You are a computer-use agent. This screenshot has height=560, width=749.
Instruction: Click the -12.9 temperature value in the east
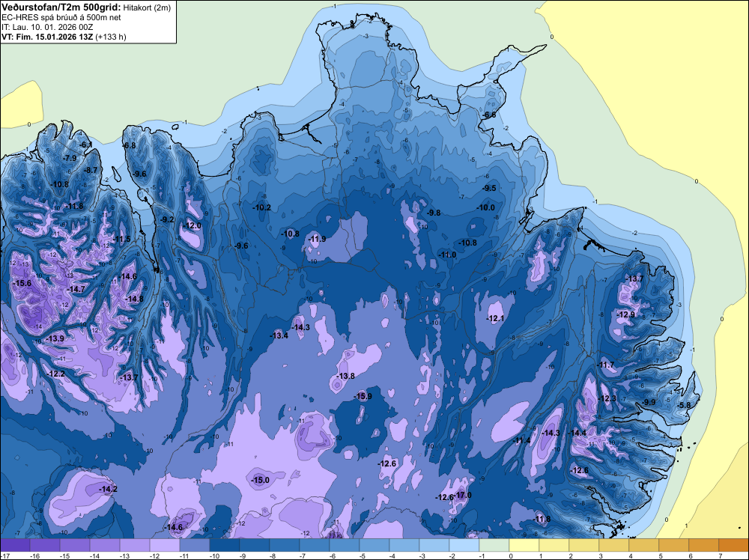click(x=626, y=314)
